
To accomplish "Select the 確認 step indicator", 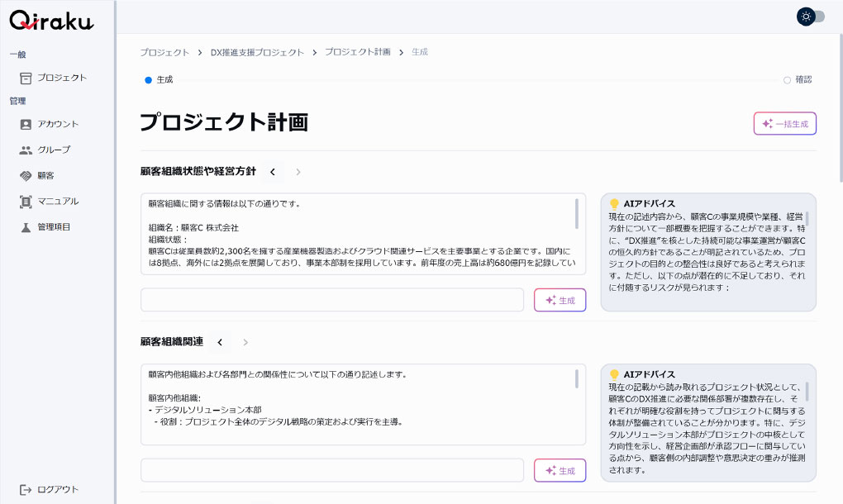I will coord(787,80).
